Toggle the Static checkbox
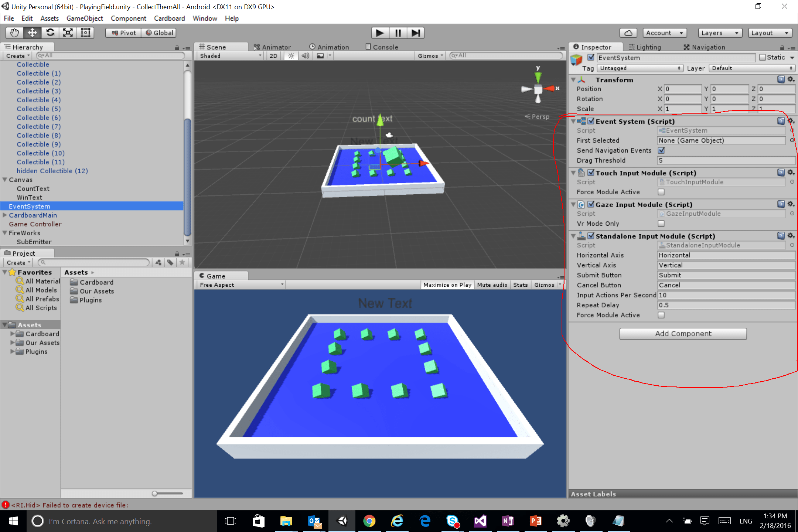This screenshot has width=798, height=532. click(x=763, y=57)
